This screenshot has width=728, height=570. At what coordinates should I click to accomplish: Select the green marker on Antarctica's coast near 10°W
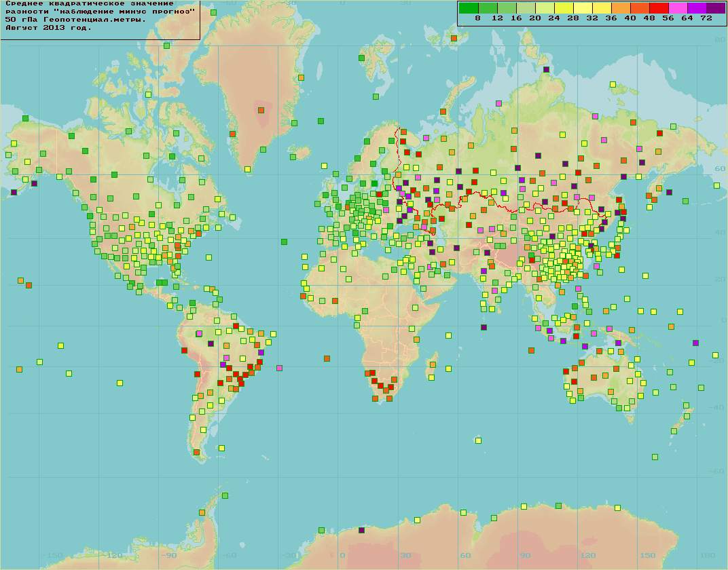click(321, 530)
